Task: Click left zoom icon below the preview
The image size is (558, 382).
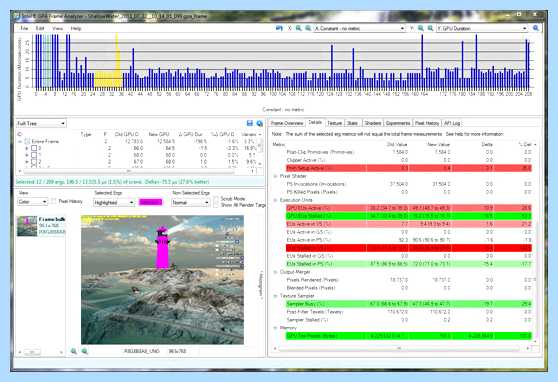Action: [74, 351]
